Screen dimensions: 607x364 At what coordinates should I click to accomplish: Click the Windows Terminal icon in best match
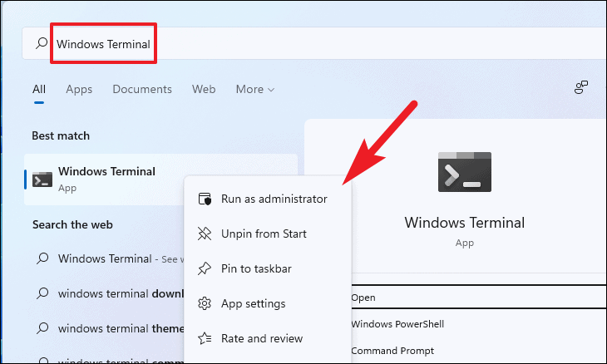point(42,180)
